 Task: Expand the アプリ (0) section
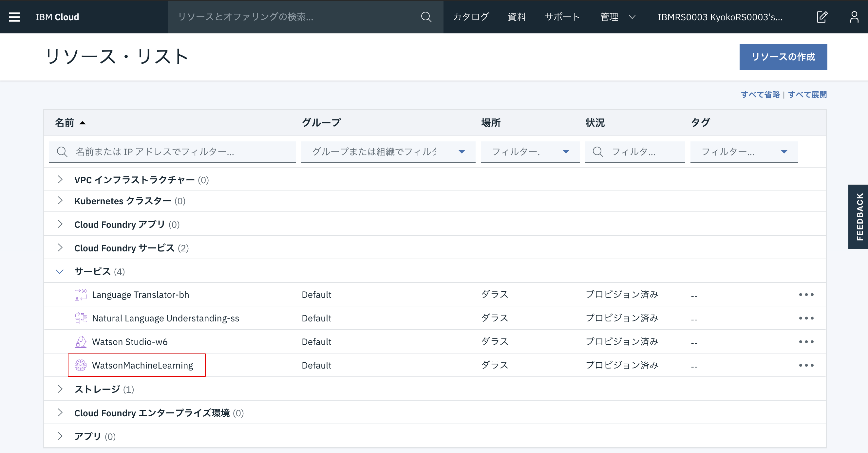pos(60,436)
